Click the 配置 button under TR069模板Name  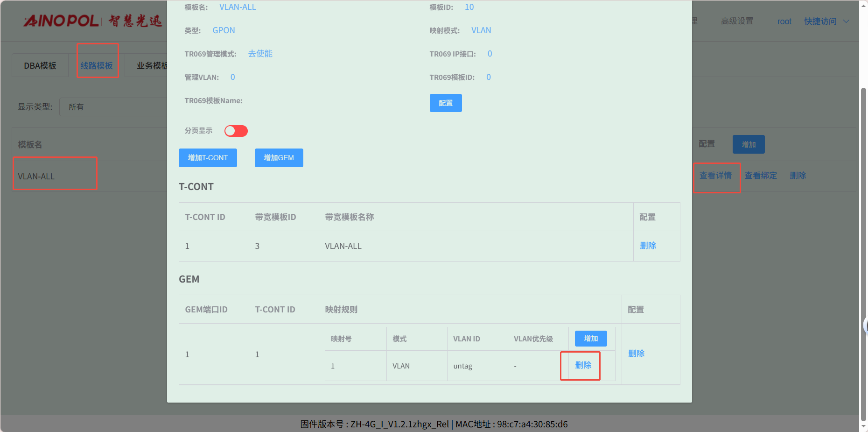445,103
